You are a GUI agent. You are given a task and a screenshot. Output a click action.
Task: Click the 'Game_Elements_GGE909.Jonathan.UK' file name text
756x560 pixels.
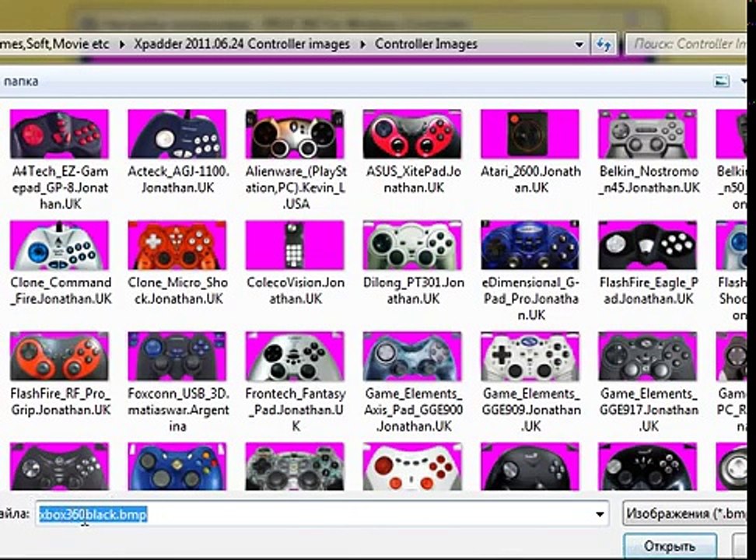coord(530,410)
